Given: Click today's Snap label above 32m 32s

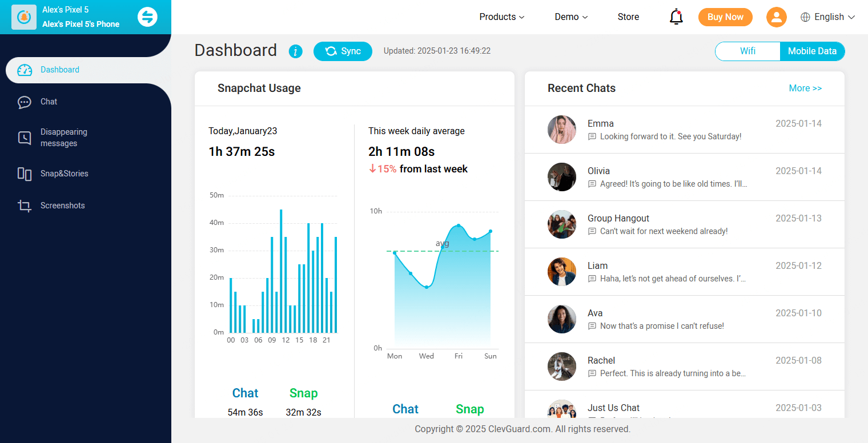Looking at the screenshot, I should tap(303, 393).
